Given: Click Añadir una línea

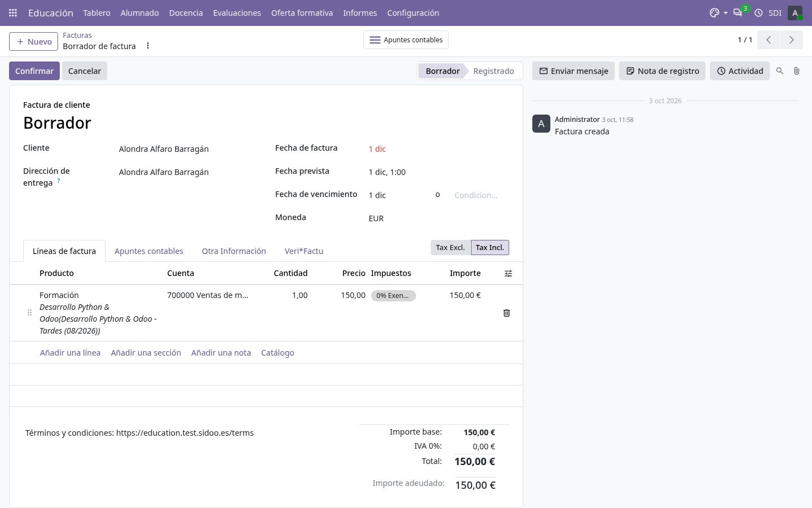Looking at the screenshot, I should (x=70, y=353).
